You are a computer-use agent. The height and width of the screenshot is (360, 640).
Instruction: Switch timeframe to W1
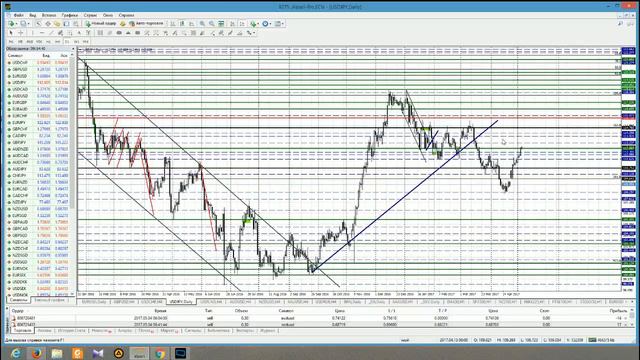pyautogui.click(x=76, y=42)
